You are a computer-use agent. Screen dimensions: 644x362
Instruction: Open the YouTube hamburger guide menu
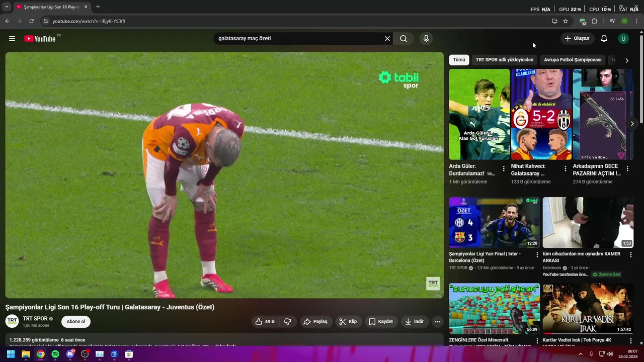pos(12,39)
